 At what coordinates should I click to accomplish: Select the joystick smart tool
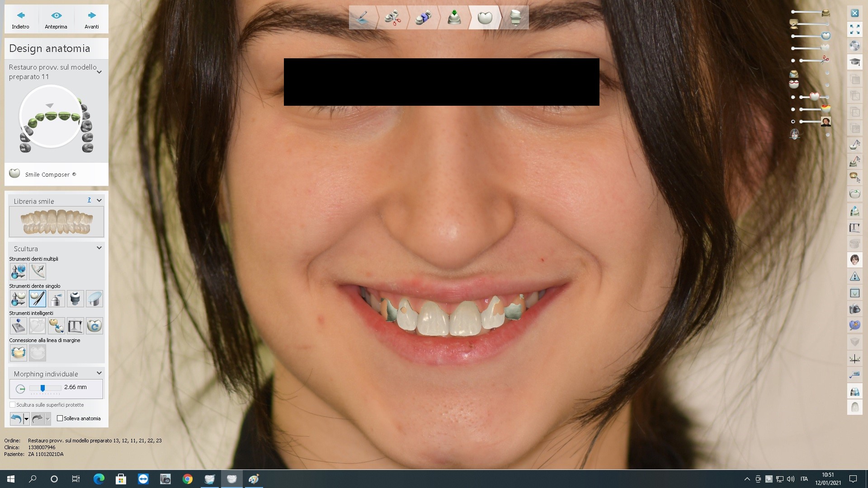click(19, 326)
